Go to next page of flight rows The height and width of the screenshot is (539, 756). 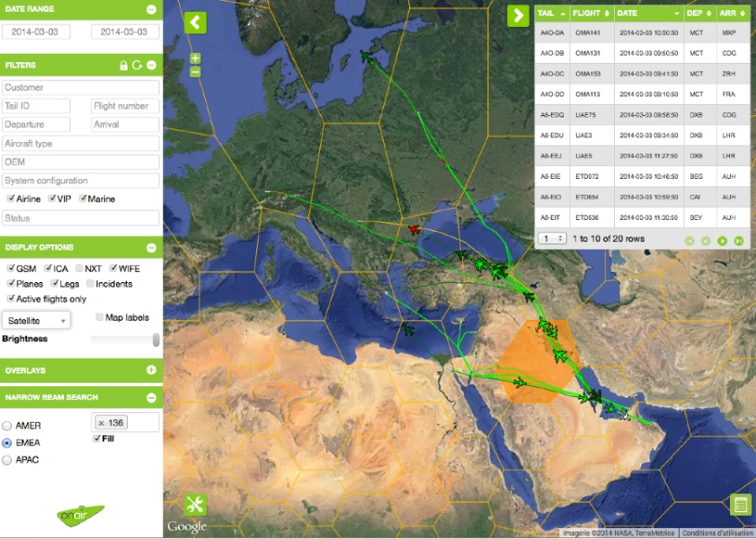click(x=722, y=241)
